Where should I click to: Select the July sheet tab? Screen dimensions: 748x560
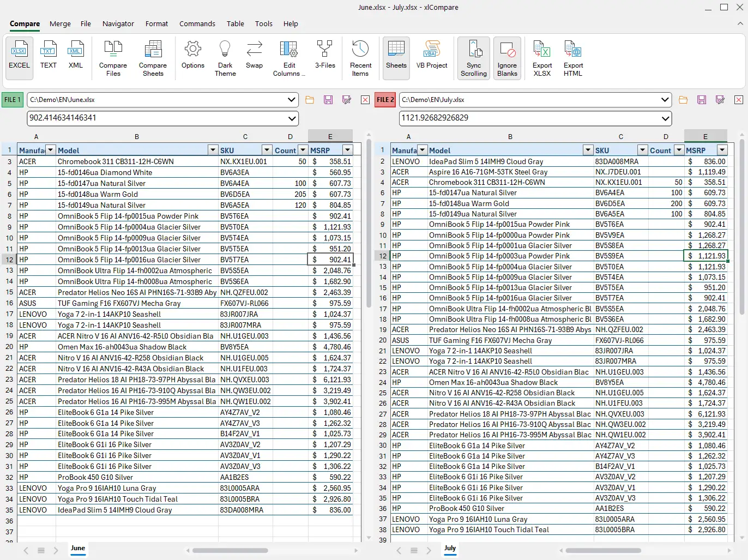pos(450,549)
